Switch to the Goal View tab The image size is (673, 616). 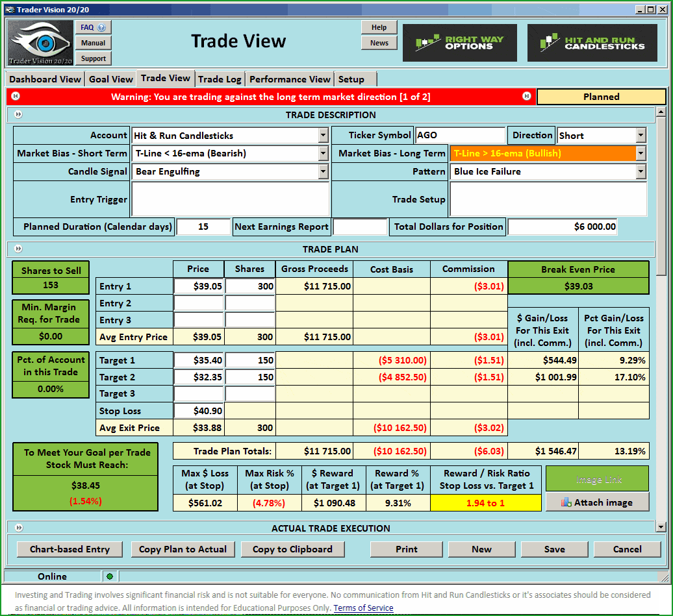[110, 79]
